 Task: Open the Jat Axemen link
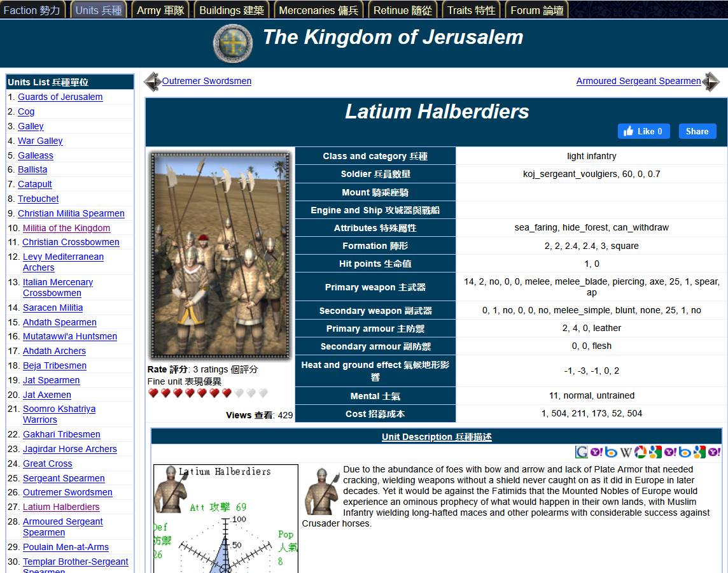pyautogui.click(x=47, y=395)
